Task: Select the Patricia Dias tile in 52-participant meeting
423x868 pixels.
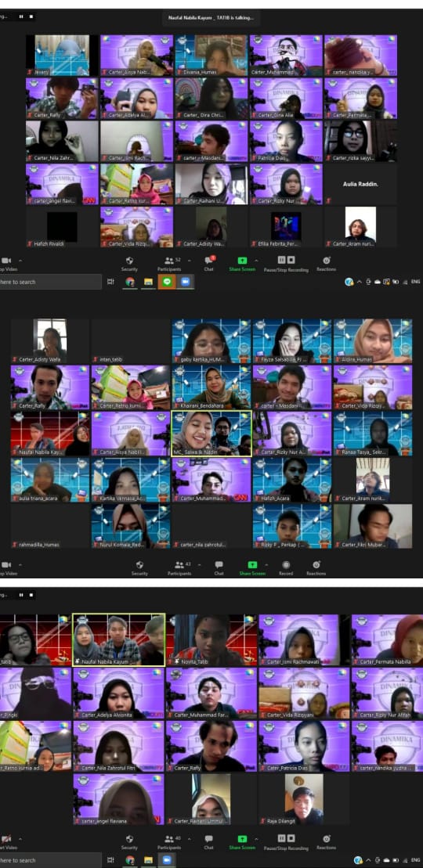Action: coord(285,141)
